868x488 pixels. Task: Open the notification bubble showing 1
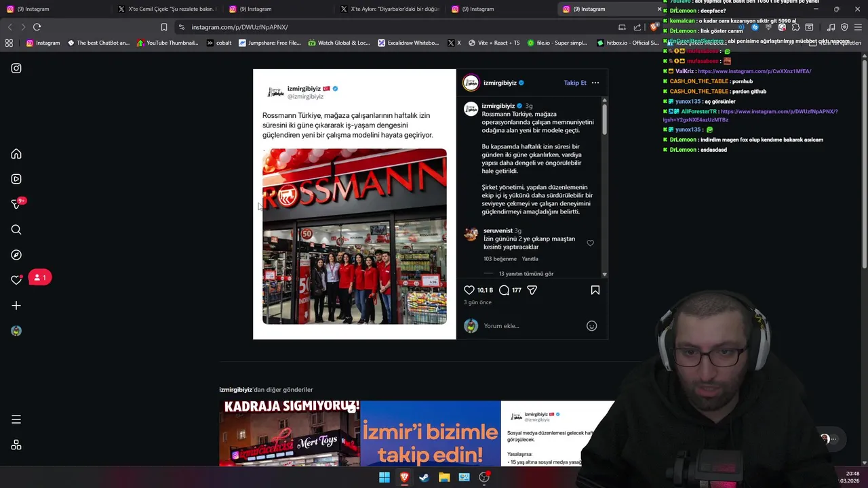pos(40,277)
